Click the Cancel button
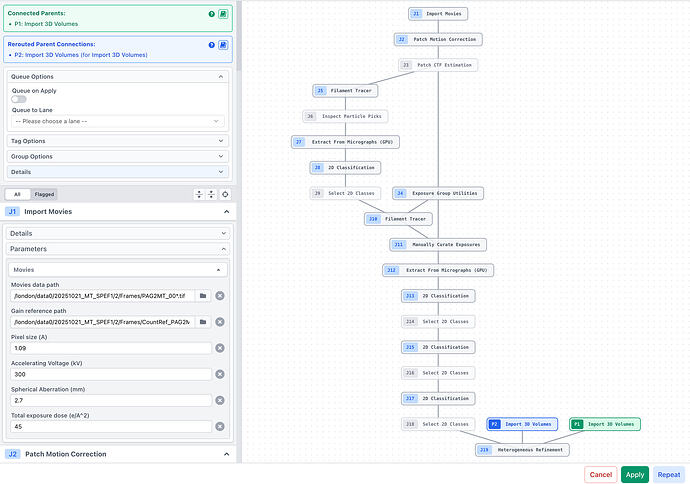Viewport: 690px width, 484px height. pyautogui.click(x=600, y=475)
